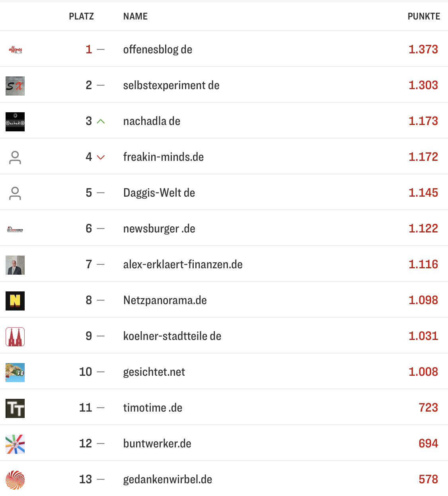Click the nachadla black logo icon

[x=15, y=122]
